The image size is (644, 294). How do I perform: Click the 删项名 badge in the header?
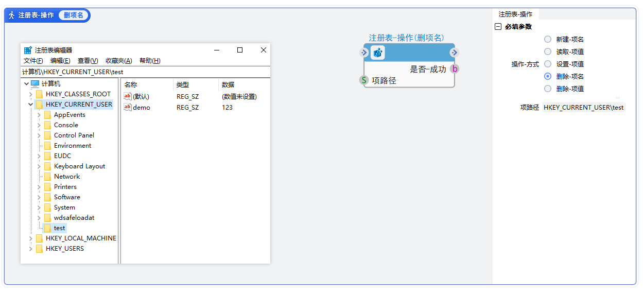[74, 15]
